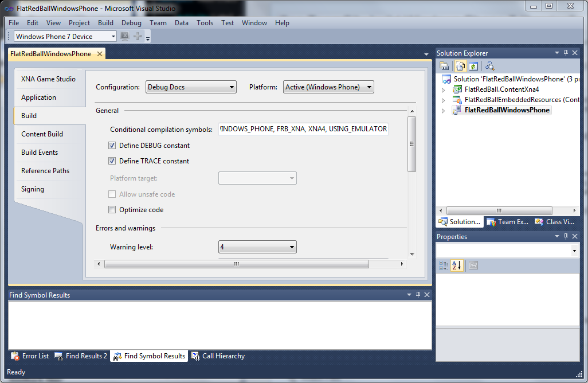Click the solution icon next to Solution 'FlatRedBallWindowsPhone'
Image resolution: width=588 pixels, height=383 pixels.
point(446,79)
